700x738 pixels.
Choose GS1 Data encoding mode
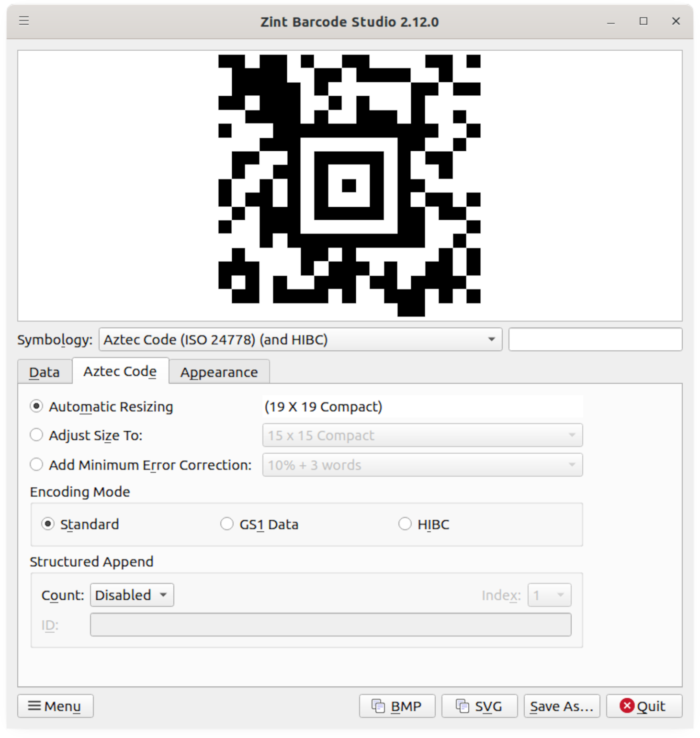[x=227, y=524]
